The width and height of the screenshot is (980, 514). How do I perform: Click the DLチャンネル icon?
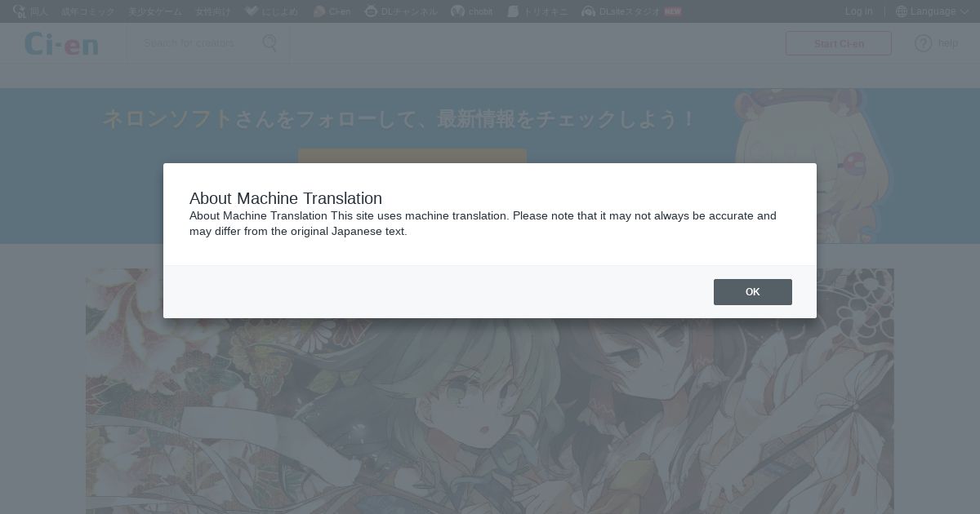371,11
